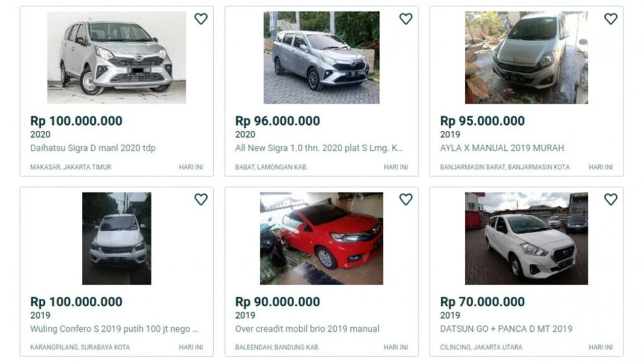This screenshot has height=362, width=644.
Task: Click the HARI INI label on the Brio card
Action: 396,348
